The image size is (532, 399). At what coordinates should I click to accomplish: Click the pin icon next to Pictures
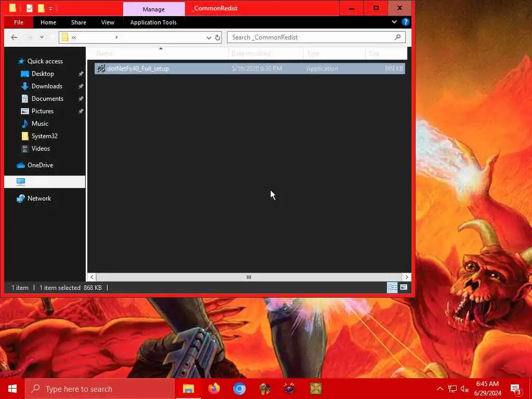[x=81, y=111]
